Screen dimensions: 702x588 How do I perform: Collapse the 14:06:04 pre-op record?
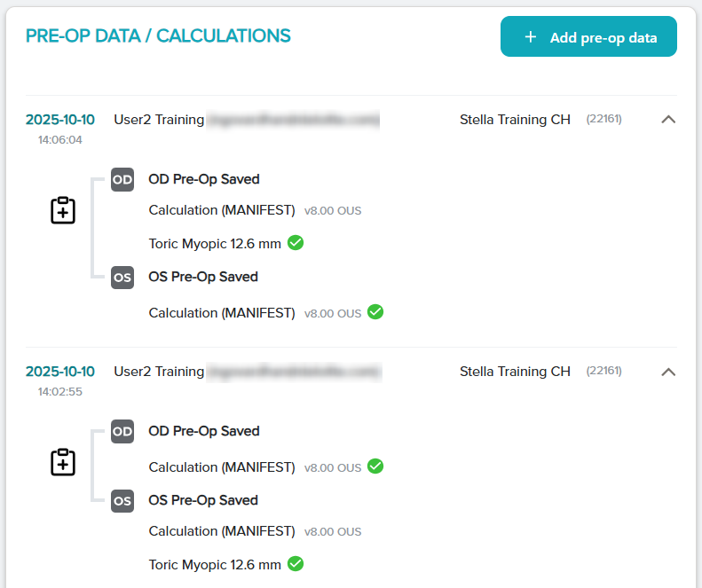pyautogui.click(x=668, y=120)
